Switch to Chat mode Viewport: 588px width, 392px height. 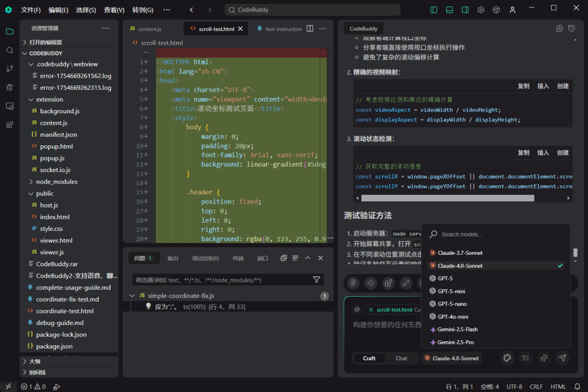(x=401, y=358)
